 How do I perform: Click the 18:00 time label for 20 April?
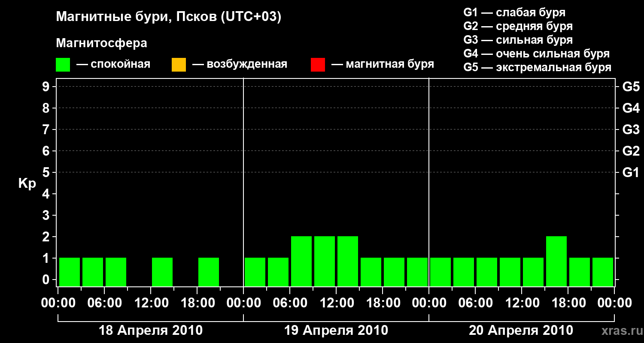point(568,303)
